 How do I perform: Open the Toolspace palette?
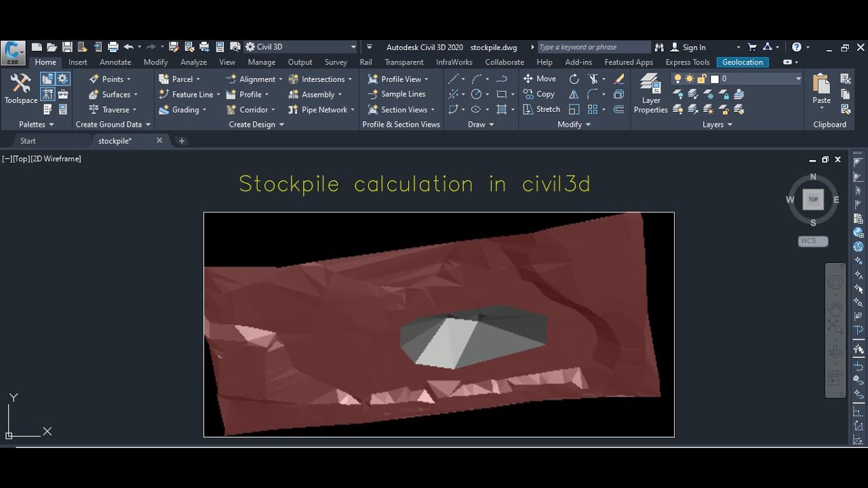21,89
